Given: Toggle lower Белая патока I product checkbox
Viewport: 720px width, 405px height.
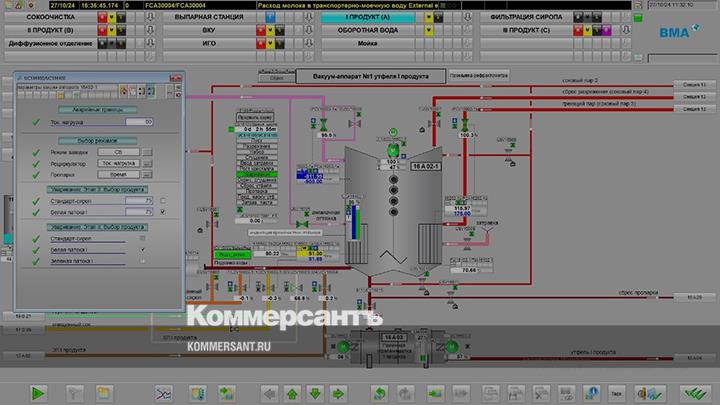Looking at the screenshot, I should [x=143, y=249].
